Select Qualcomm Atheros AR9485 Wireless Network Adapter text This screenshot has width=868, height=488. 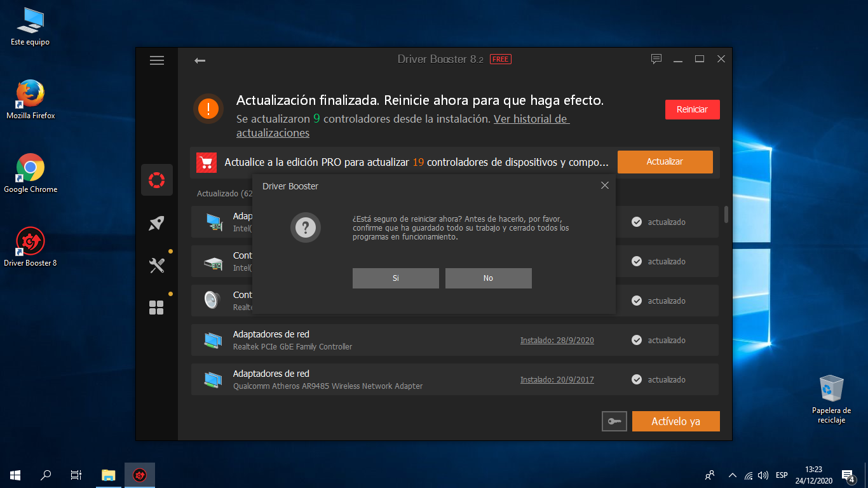coord(328,386)
